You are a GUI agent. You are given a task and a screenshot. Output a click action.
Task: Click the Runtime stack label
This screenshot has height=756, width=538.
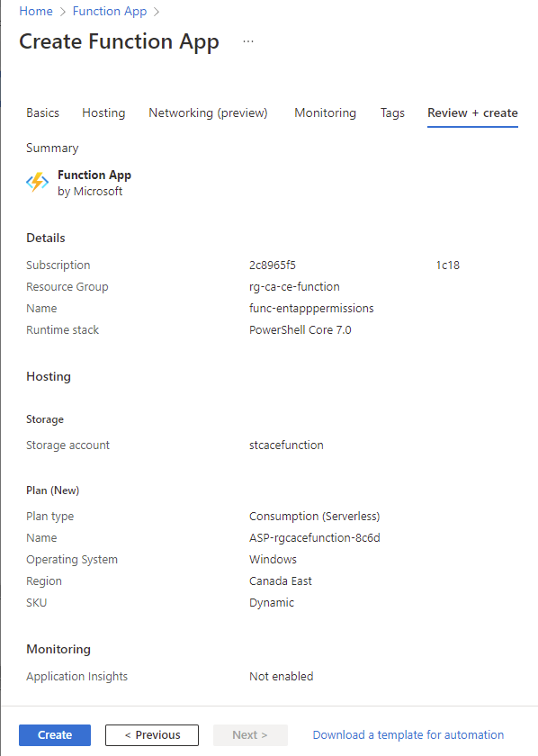(62, 329)
